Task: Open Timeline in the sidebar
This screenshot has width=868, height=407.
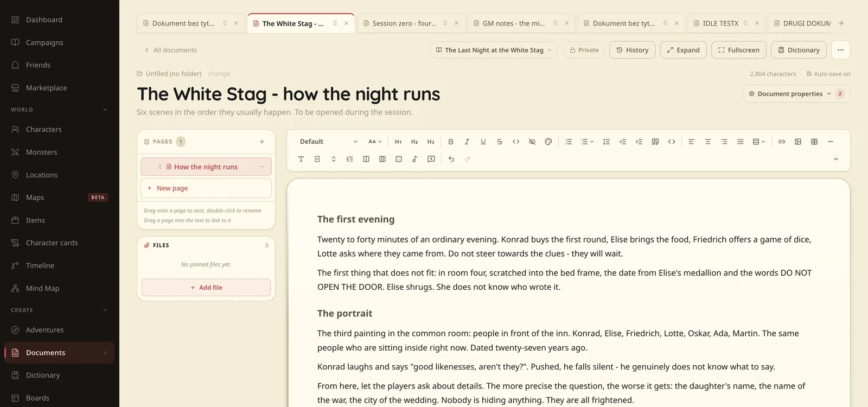Action: click(x=60, y=266)
